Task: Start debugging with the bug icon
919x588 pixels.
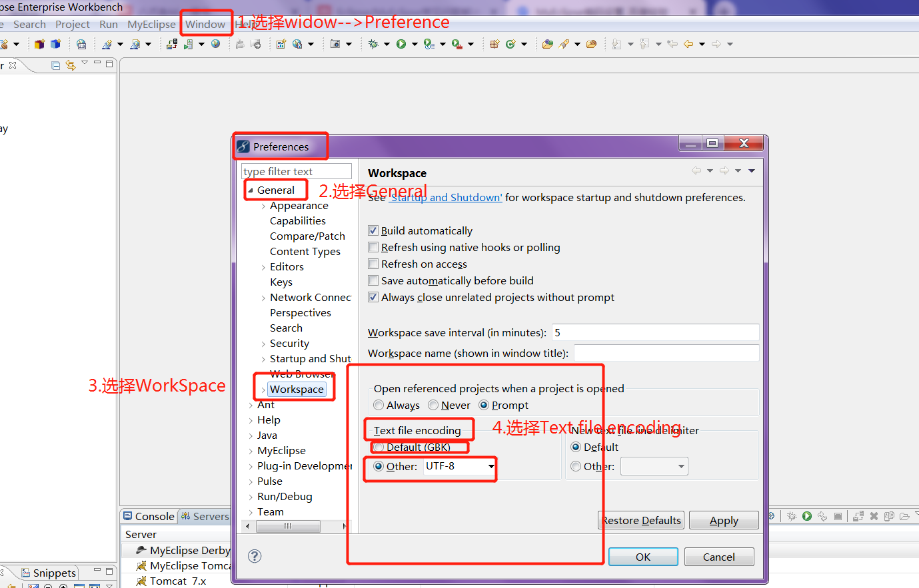Action: (x=373, y=44)
